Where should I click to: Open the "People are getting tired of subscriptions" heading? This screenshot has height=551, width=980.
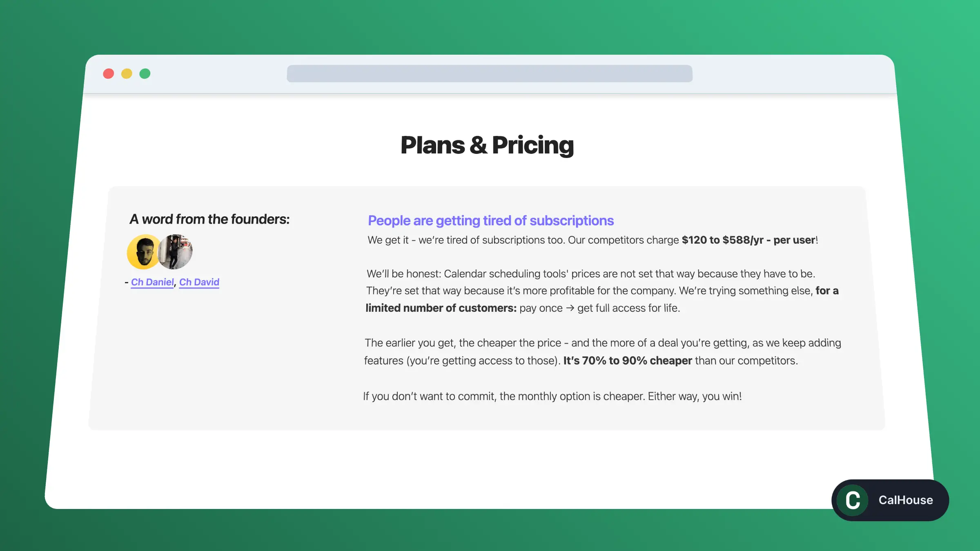tap(490, 220)
